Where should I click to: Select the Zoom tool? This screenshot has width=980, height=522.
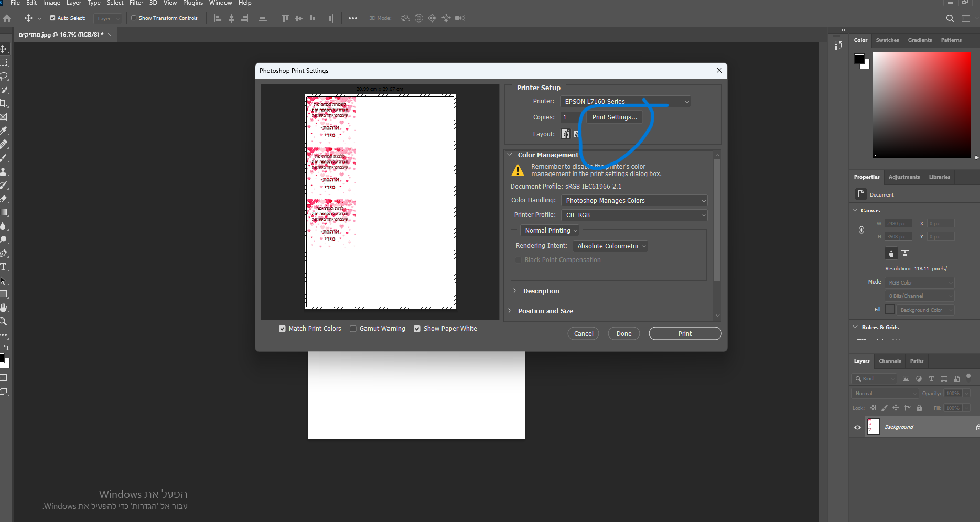tap(4, 321)
